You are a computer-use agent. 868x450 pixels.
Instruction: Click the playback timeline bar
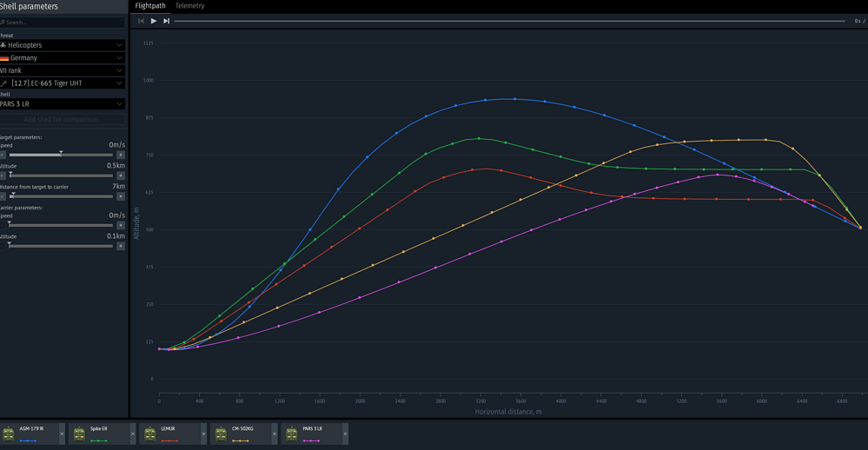(x=509, y=21)
